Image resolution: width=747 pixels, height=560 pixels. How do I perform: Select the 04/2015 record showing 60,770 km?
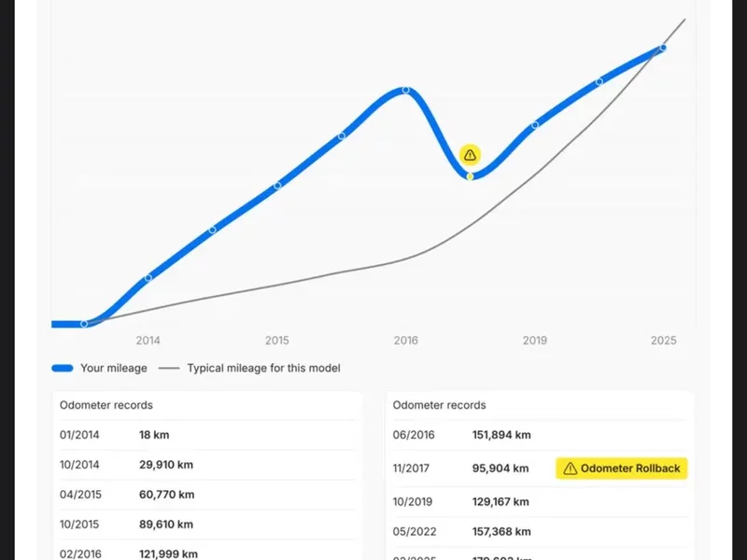207,495
